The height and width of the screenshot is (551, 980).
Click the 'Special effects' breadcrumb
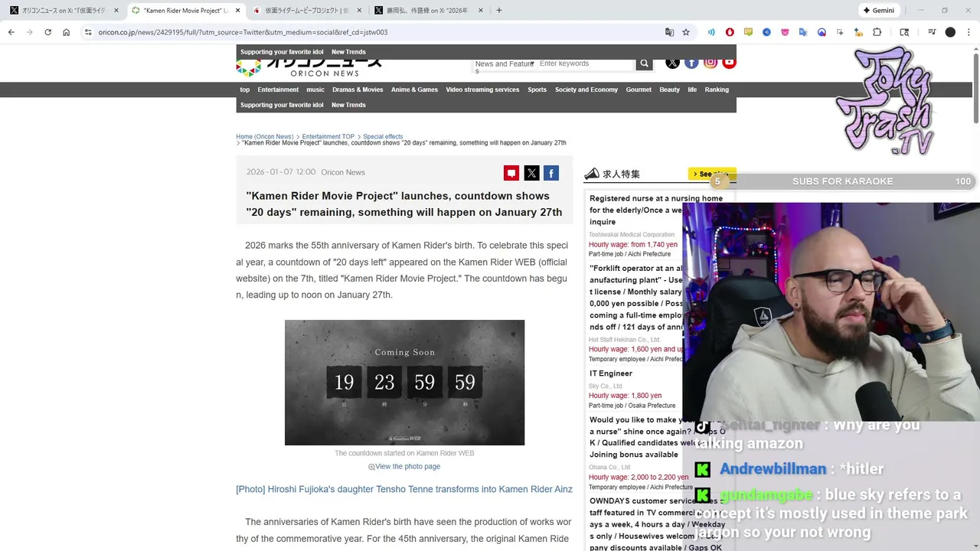click(x=383, y=136)
